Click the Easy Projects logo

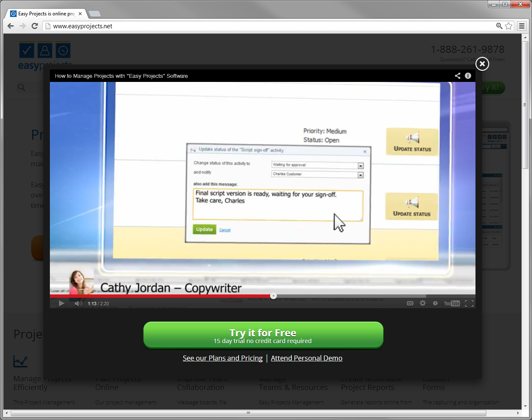coord(45,57)
